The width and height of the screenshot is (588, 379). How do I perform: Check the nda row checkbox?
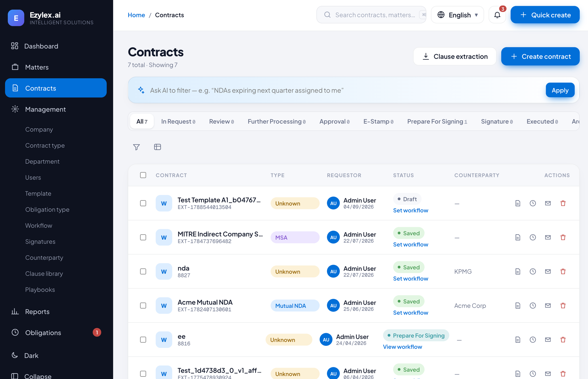pos(143,271)
